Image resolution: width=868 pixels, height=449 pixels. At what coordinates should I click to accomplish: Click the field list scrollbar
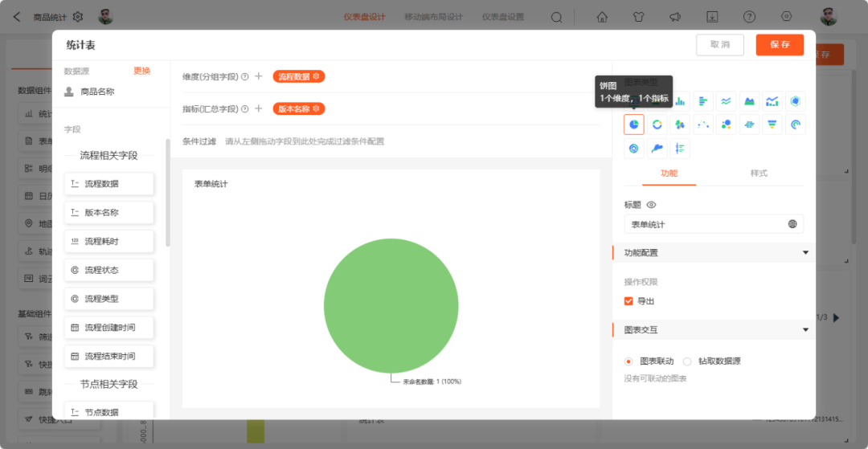[168, 193]
